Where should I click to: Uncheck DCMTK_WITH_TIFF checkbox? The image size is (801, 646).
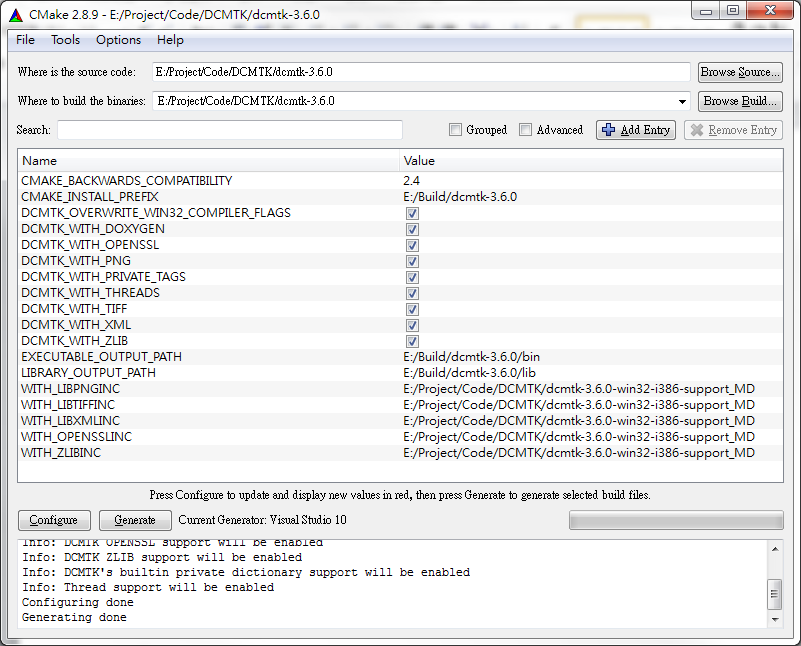coord(412,309)
